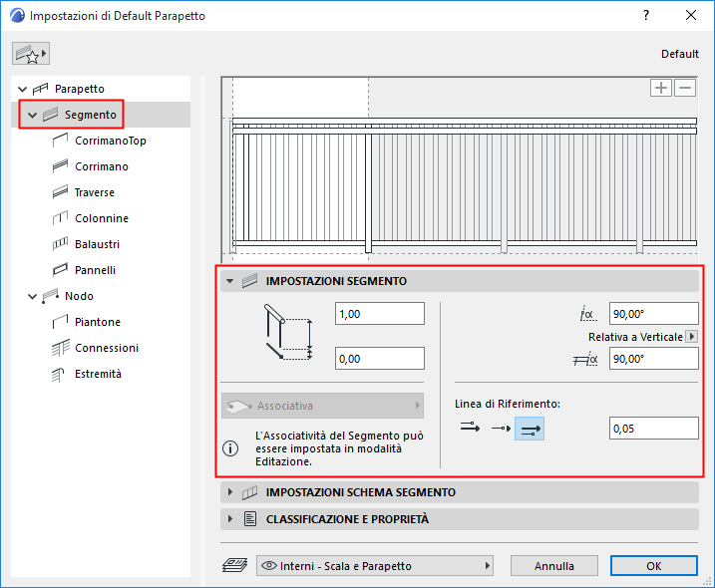Click the lower 90,00° angle field
The height and width of the screenshot is (588, 715).
click(x=653, y=358)
